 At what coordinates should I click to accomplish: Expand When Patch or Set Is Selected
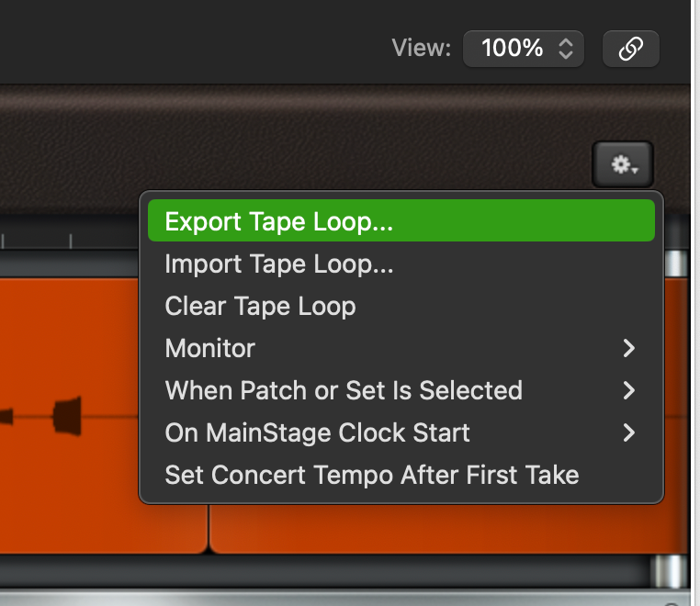(x=401, y=390)
